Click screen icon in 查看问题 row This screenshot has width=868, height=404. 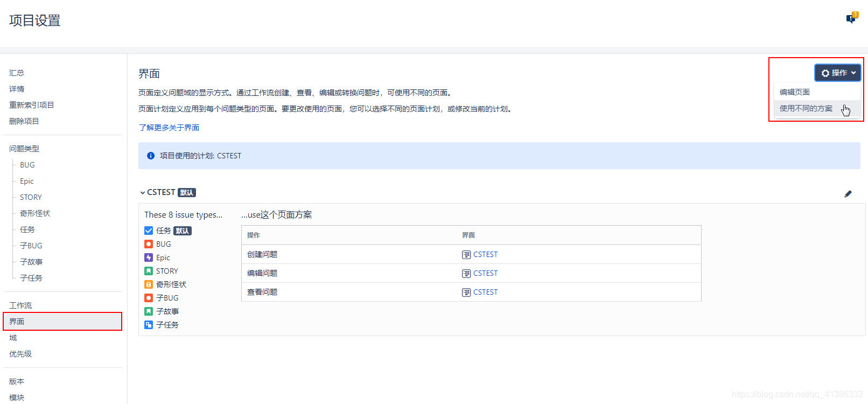click(x=466, y=292)
